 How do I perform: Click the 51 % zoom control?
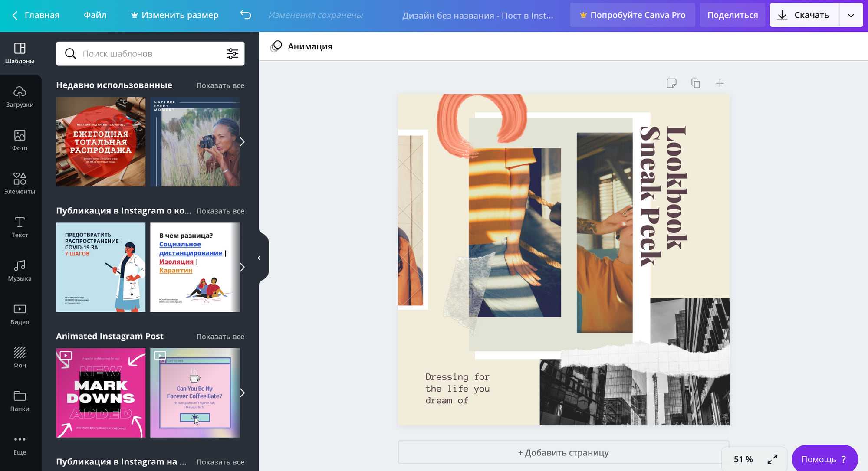click(x=743, y=459)
